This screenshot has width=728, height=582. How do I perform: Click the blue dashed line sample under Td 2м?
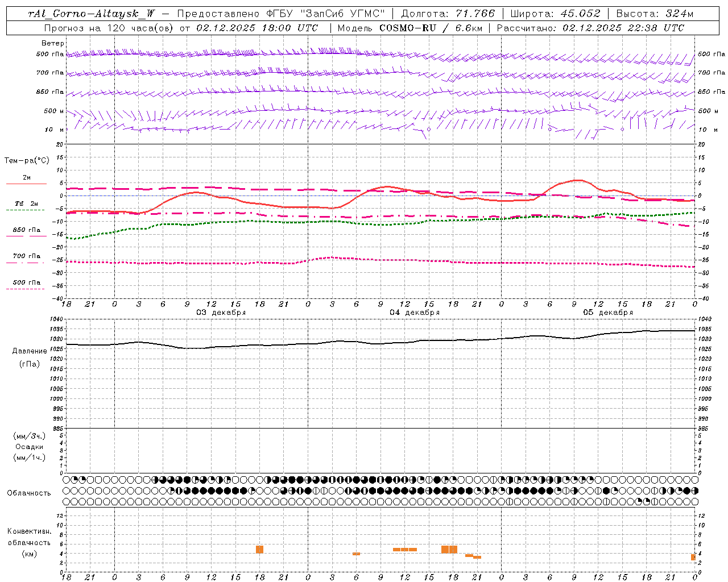(26, 210)
